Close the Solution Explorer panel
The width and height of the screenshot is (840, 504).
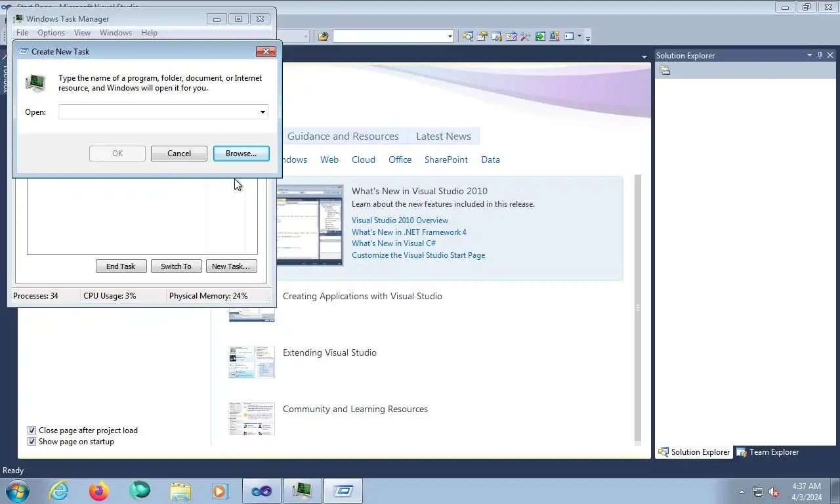coord(830,56)
